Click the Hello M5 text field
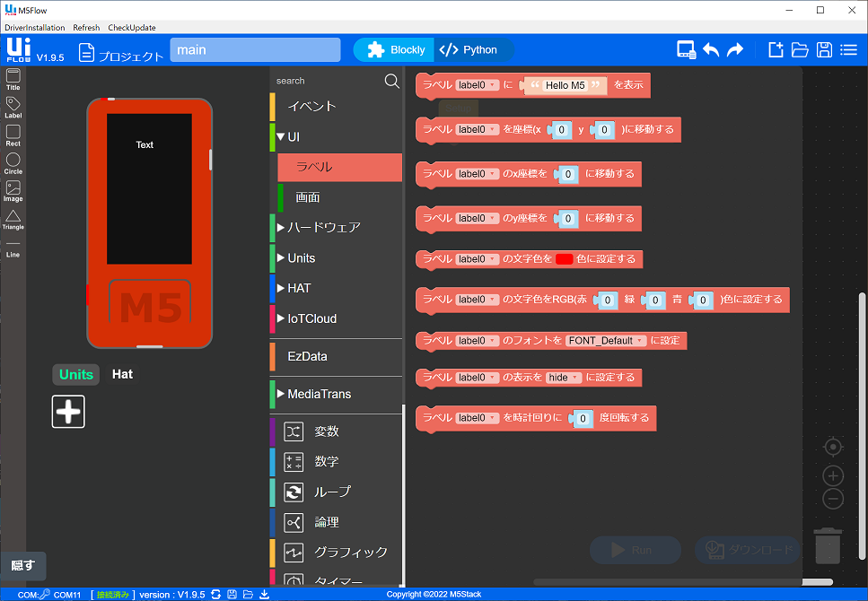868x601 pixels. 566,85
